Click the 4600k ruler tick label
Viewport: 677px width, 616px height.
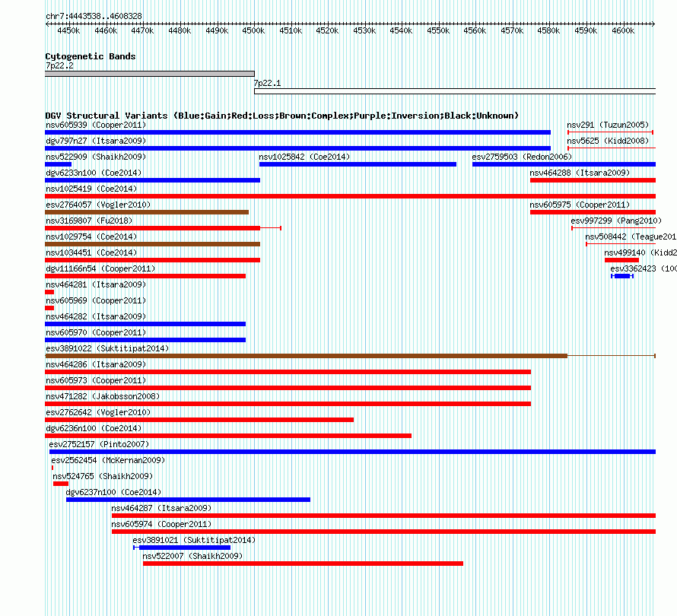pos(623,30)
